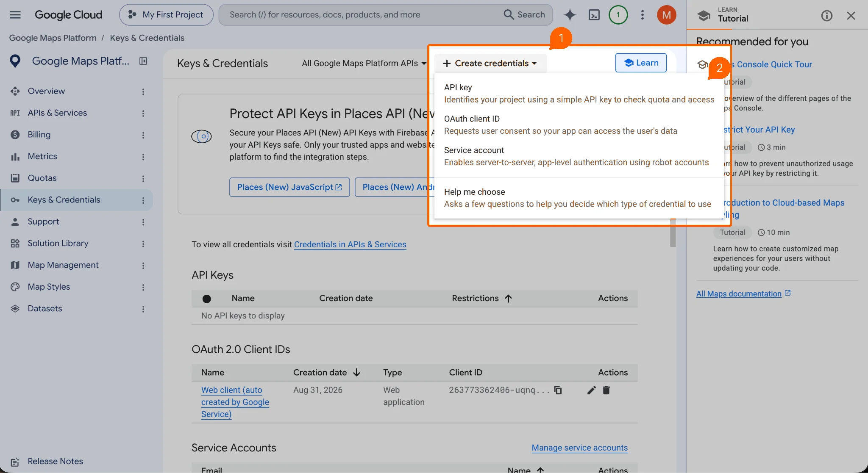
Task: Click the tutorial info icon
Action: pos(826,16)
